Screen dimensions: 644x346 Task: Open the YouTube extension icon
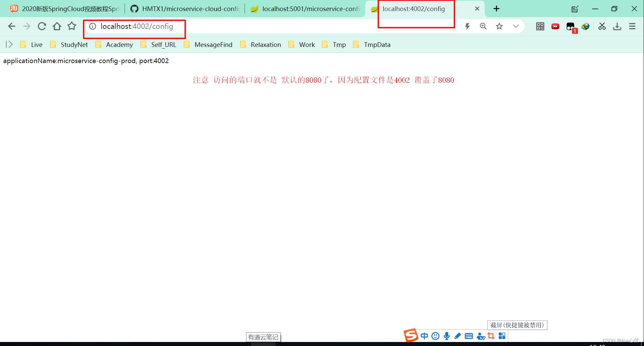tap(555, 26)
